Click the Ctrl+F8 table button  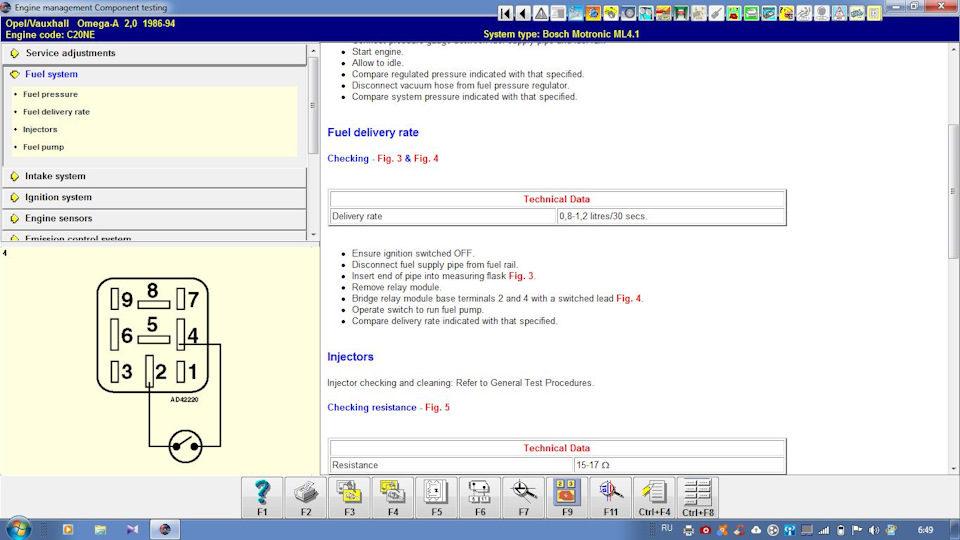point(698,497)
